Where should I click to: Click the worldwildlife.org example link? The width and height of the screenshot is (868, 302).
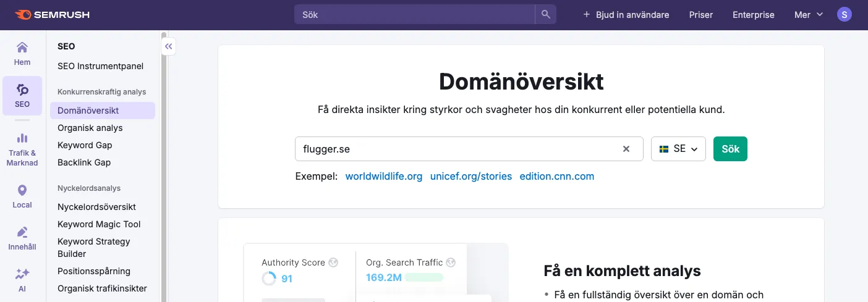(x=384, y=176)
